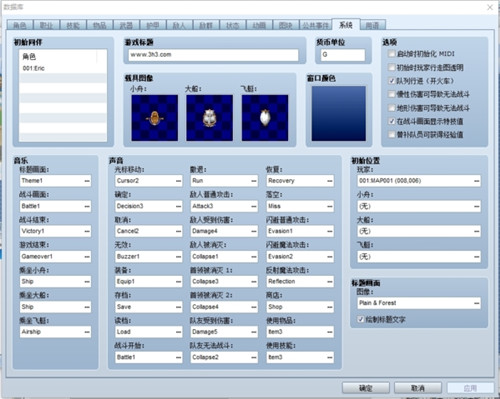Click the Evasion1 闪避普通攻击 sound field
Image resolution: width=500 pixels, height=399 pixels.
click(x=300, y=231)
